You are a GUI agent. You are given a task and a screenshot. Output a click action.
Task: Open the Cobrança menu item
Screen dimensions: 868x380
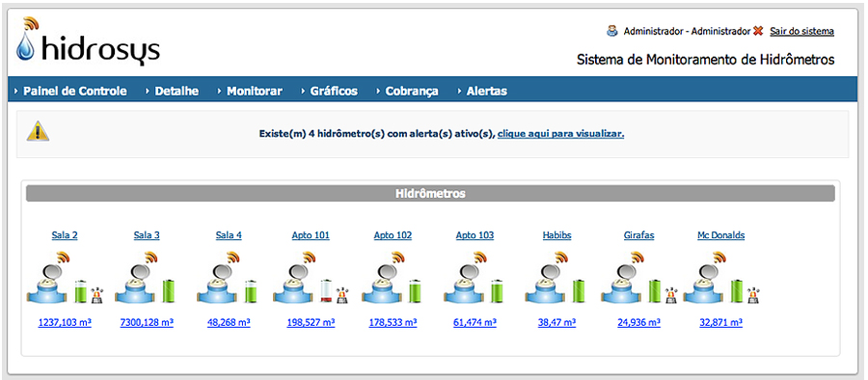(412, 91)
